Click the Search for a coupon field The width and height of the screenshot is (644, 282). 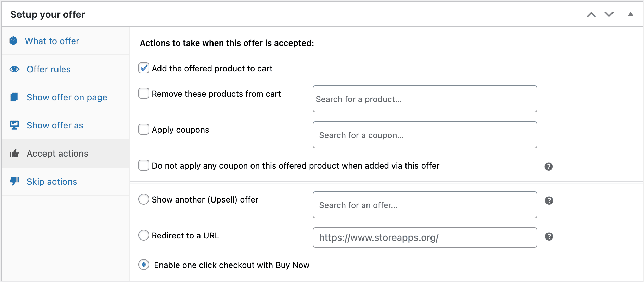pyautogui.click(x=425, y=135)
